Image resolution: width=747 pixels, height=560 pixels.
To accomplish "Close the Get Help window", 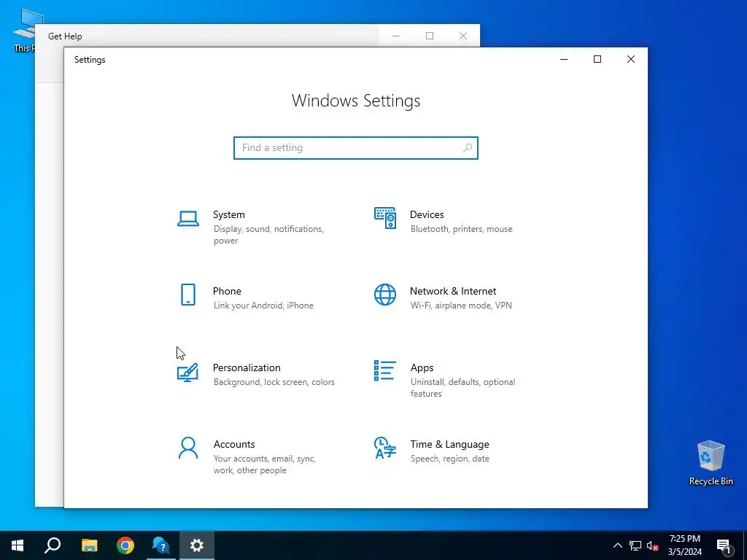I will coord(463,36).
